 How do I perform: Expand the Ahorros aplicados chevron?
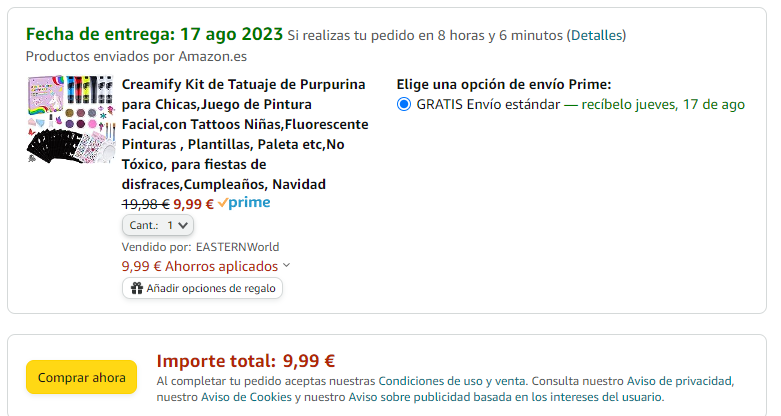click(x=286, y=266)
